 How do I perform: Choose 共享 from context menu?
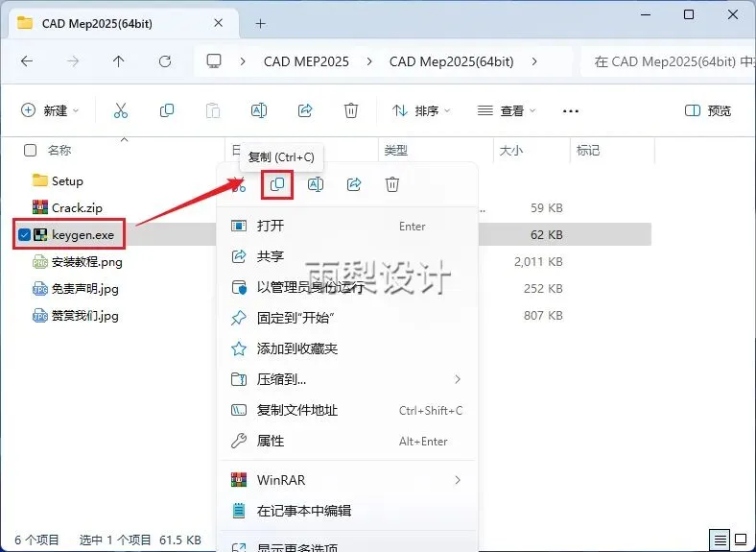tap(347, 256)
